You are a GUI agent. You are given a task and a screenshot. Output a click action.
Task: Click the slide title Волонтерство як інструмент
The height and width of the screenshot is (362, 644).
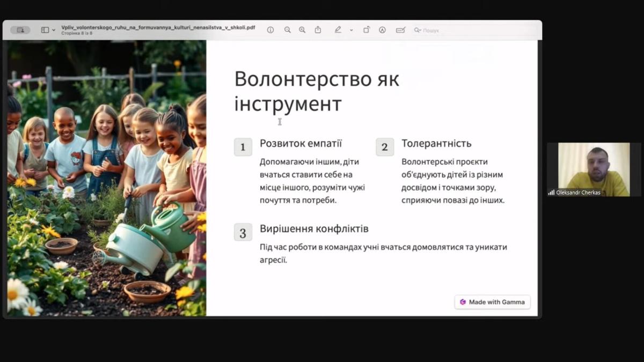(317, 91)
